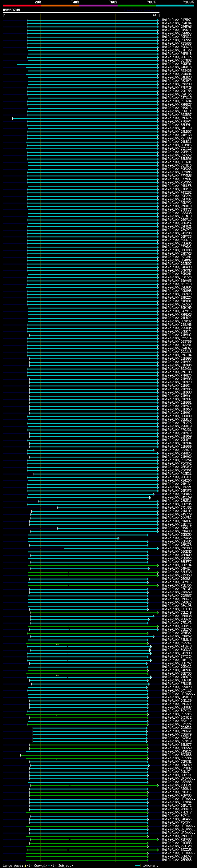197x868 pixels.
Task: Select the UniRef100_O60198 label
Action: (177, 606)
